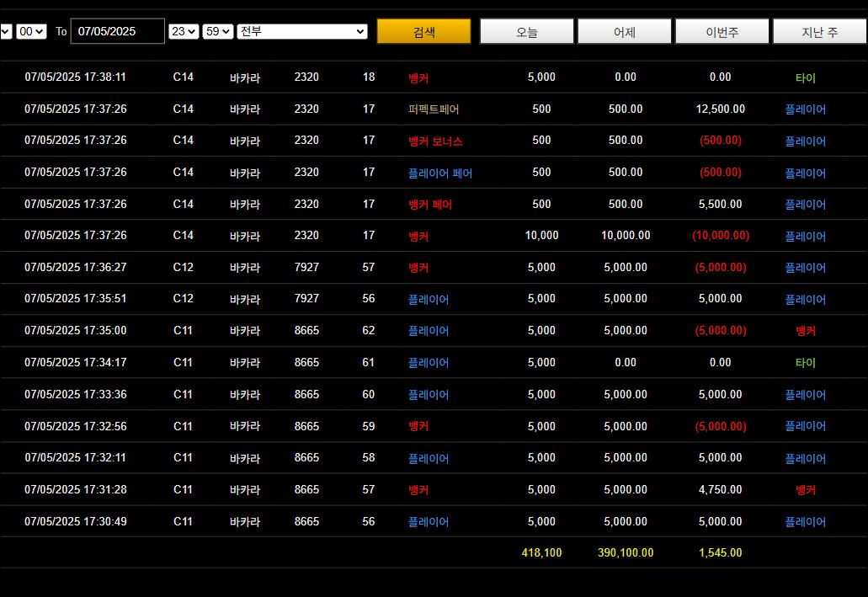Screen dimensions: 868x597
Task: Click timestamp 07/05/2025 17:32:56
Action: [75, 426]
